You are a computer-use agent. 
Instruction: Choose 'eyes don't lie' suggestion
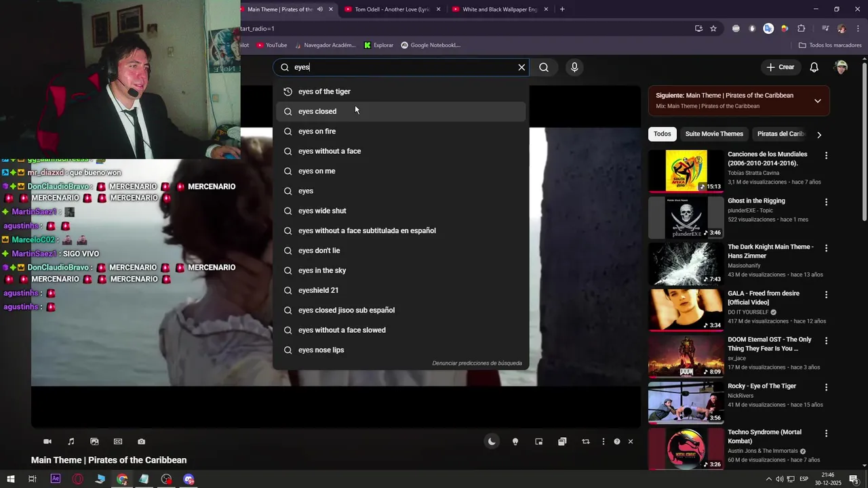pos(401,251)
